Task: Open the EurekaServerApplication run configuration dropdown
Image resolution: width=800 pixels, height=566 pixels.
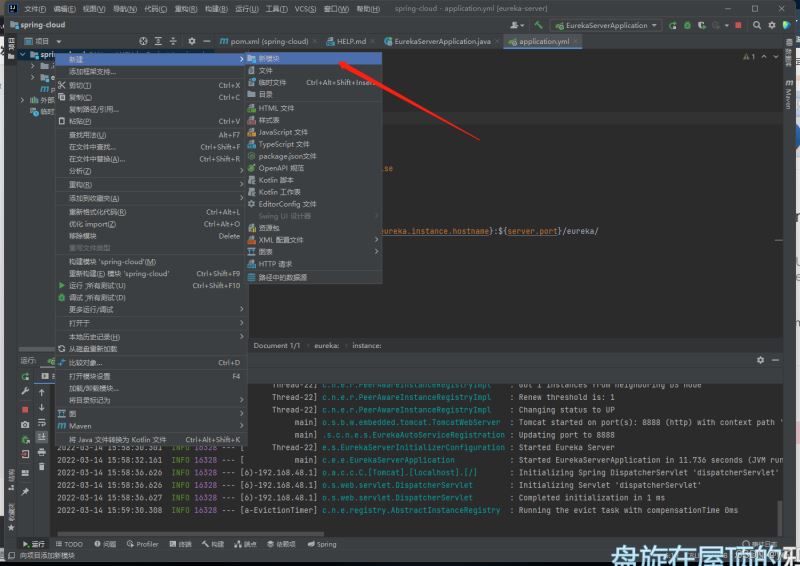Action: point(607,25)
